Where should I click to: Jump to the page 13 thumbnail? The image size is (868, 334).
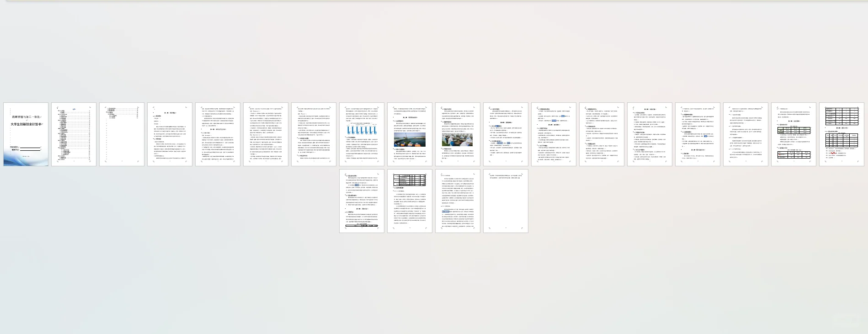[602, 134]
